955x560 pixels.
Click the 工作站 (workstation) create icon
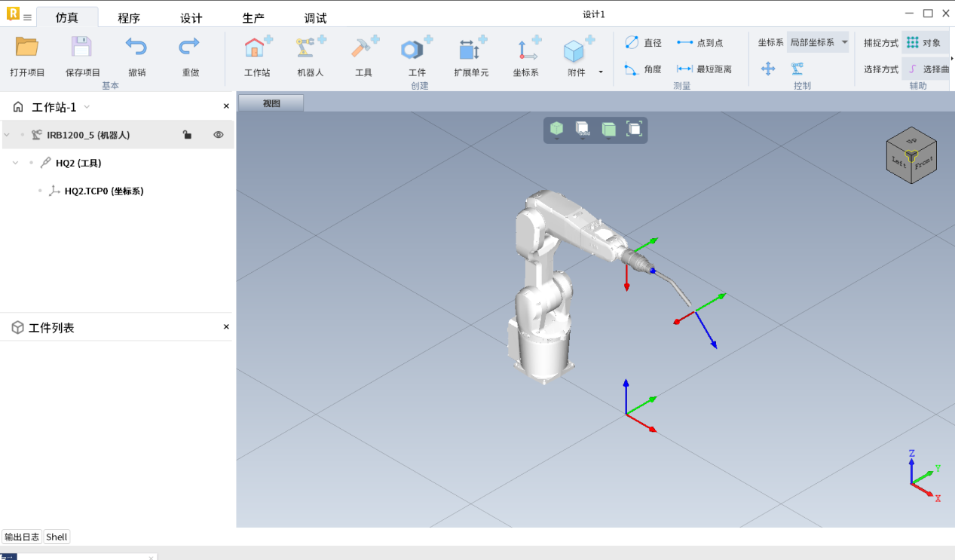click(257, 50)
